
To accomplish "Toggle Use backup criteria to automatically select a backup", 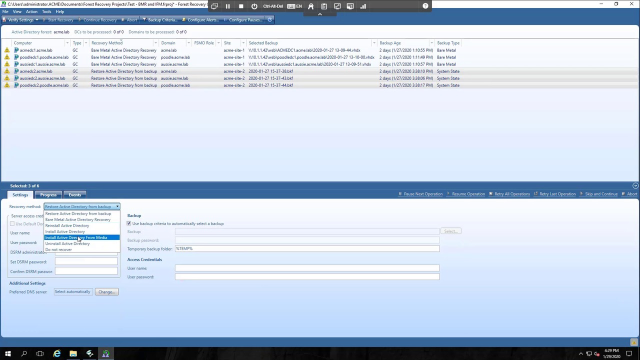I will point(129,224).
